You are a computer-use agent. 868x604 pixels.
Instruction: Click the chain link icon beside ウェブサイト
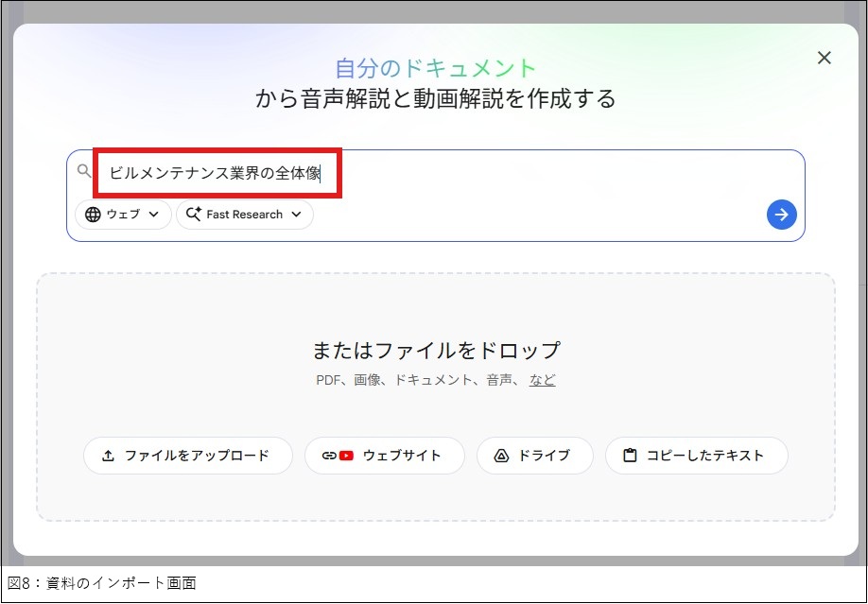(x=329, y=456)
